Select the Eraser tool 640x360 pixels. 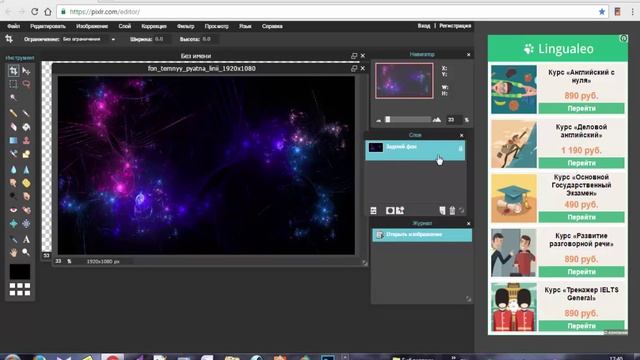pos(13,127)
